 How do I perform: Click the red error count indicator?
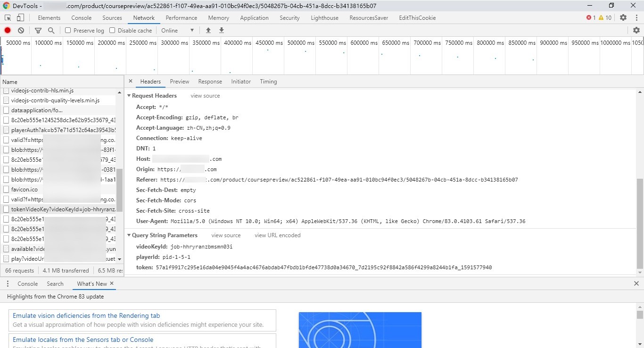591,18
